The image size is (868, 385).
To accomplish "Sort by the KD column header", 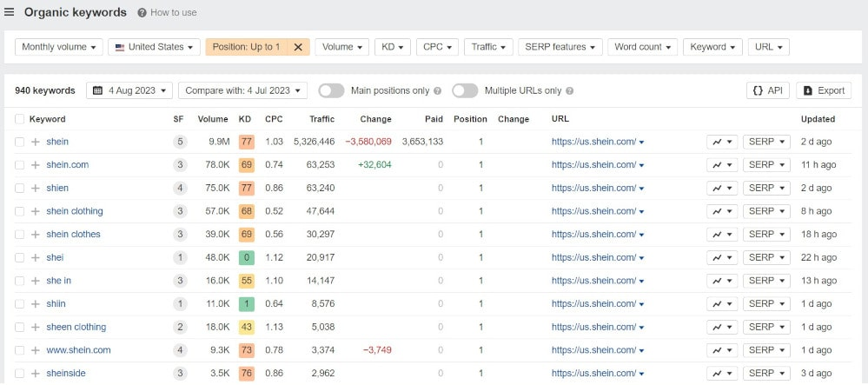I will click(245, 119).
